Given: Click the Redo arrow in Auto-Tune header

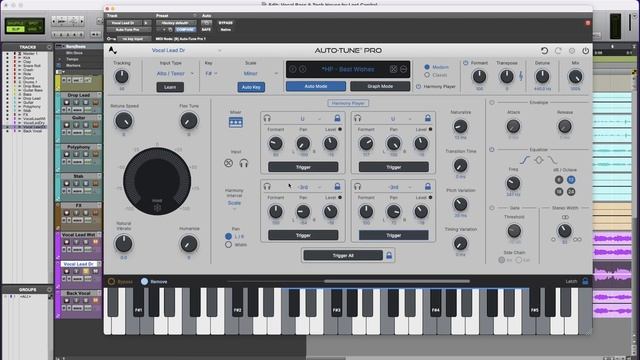Looking at the screenshot, I should point(558,51).
